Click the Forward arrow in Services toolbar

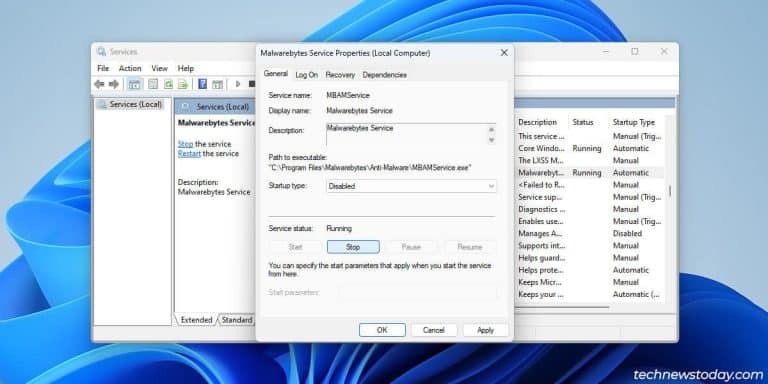point(114,84)
